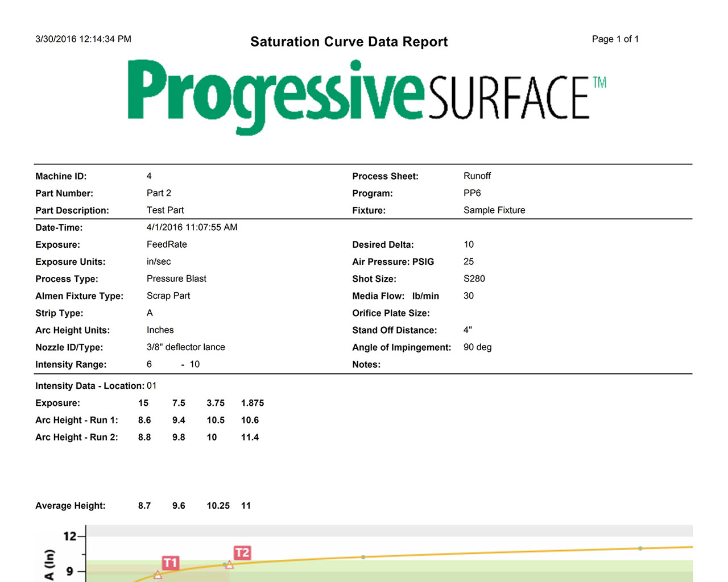
Task: Click Process Sheet value "Runoff"
Action: click(x=477, y=176)
